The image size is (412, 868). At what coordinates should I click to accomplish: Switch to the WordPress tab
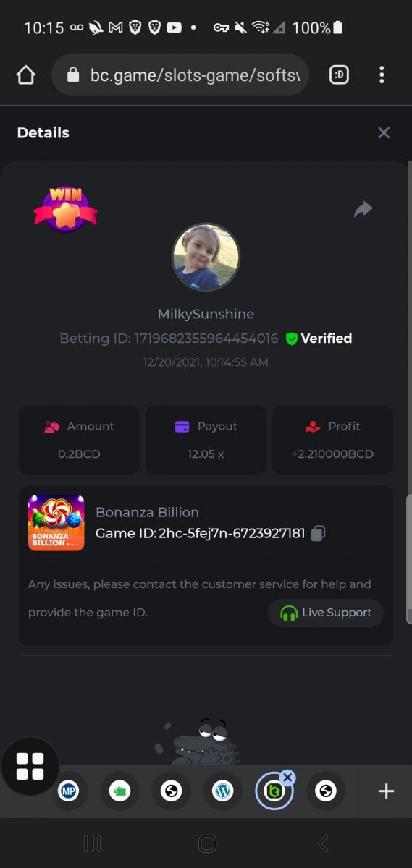click(x=223, y=791)
